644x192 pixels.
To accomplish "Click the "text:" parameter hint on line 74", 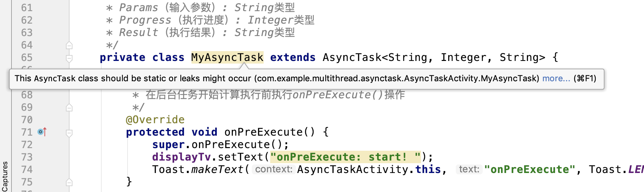I will pyautogui.click(x=469, y=169).
